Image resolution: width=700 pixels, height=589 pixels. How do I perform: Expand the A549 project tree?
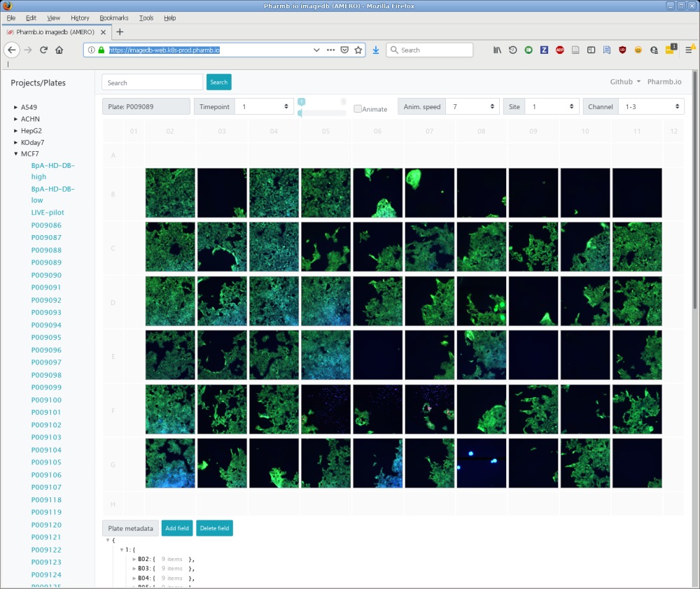coord(15,107)
